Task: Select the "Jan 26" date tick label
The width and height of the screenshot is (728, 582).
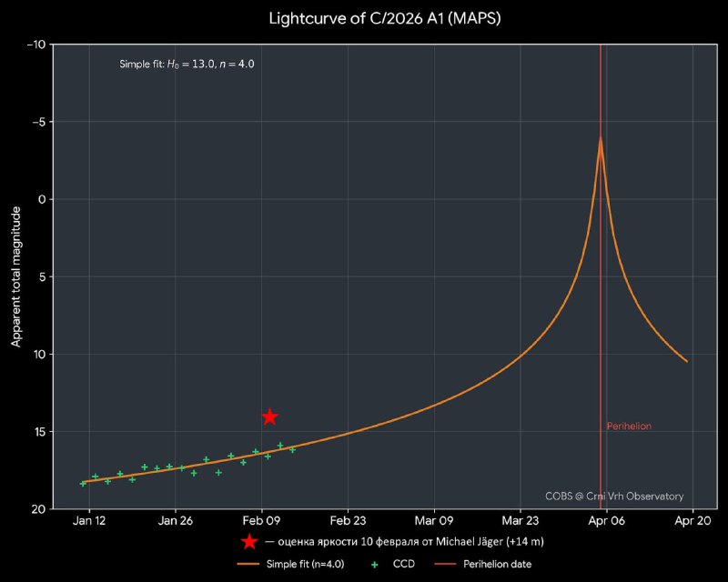Action: (175, 521)
